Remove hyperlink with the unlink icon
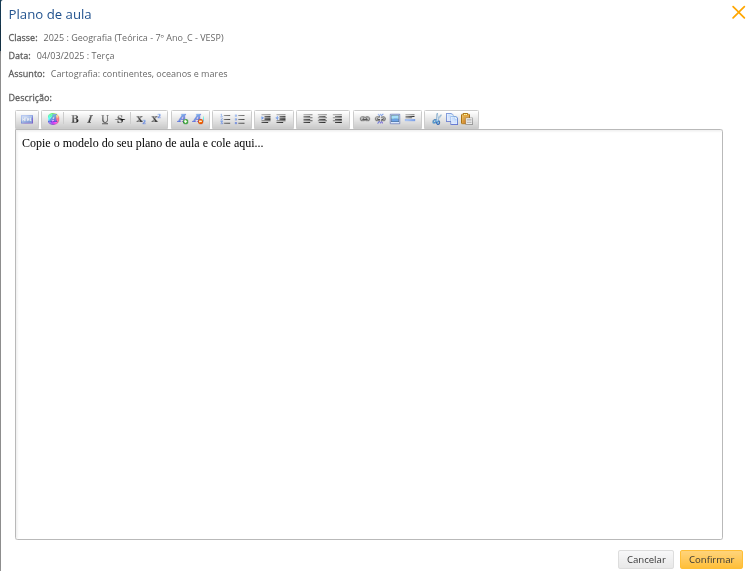Screen dimensions: 749x571 380,119
